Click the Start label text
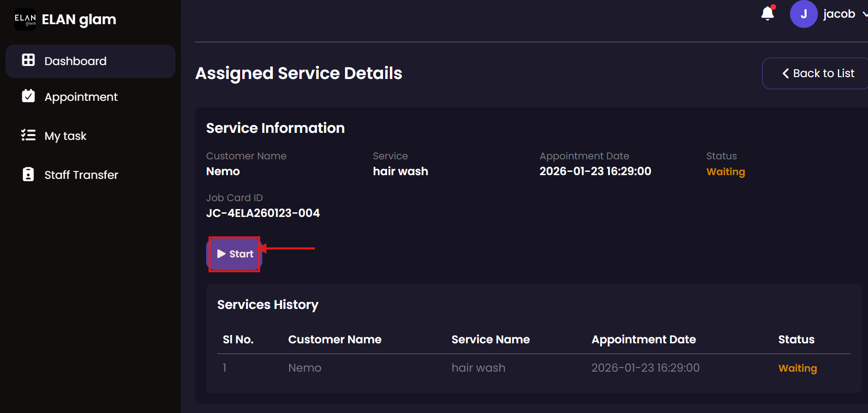 click(241, 254)
